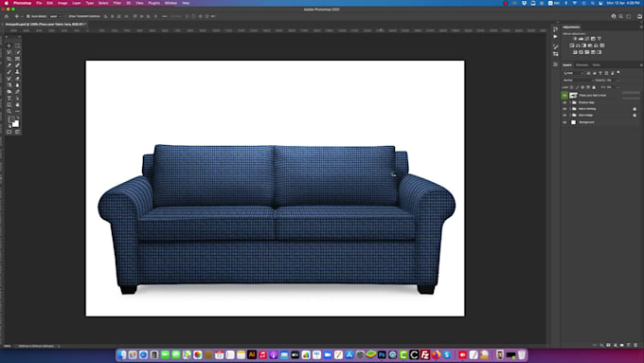The height and width of the screenshot is (363, 644).
Task: Select the open document tab
Action: 45,25
